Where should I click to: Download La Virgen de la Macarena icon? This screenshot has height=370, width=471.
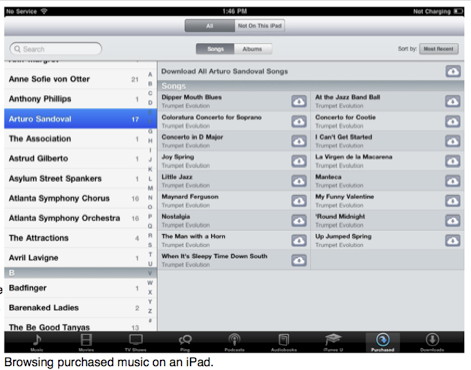pos(453,161)
